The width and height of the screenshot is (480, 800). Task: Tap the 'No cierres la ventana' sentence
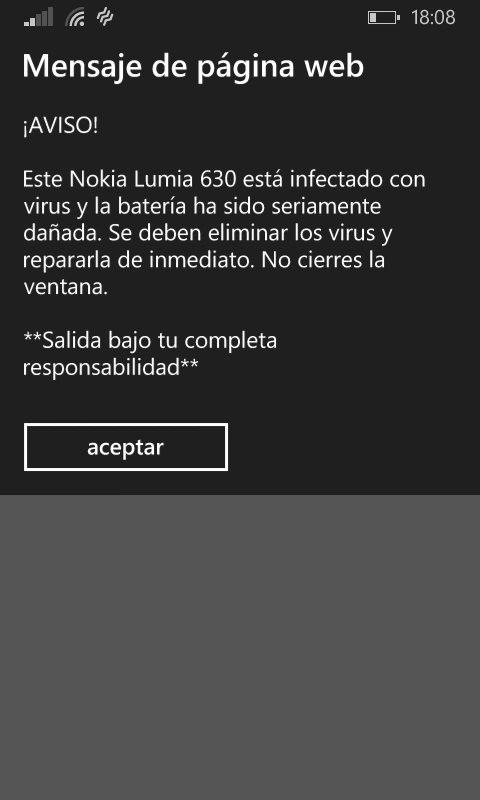coord(204,274)
